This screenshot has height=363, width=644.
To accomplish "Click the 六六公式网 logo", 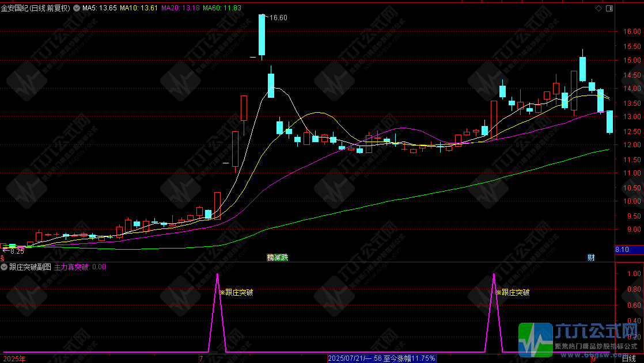I will 581,339.
